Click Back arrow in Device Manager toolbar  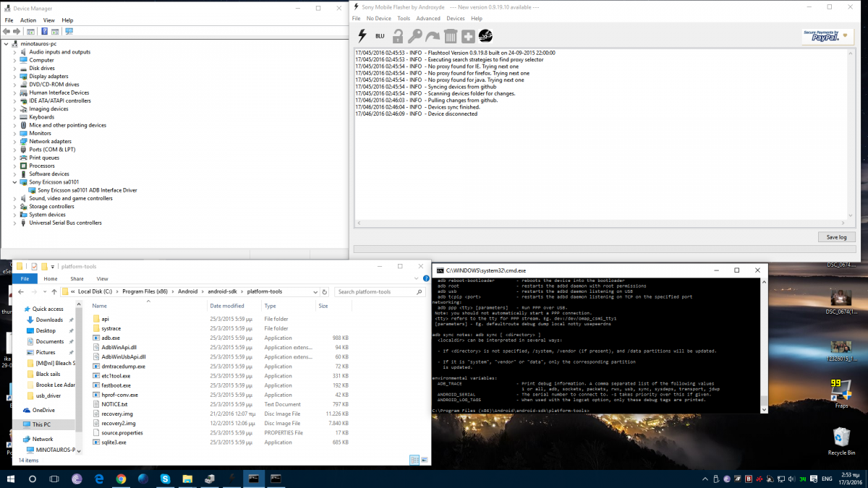click(x=7, y=32)
